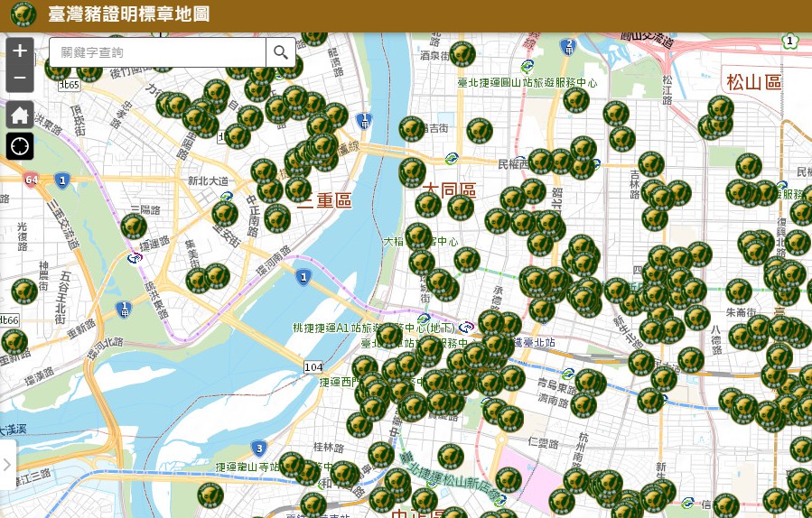Select pork marker left of 重新路
The height and width of the screenshot is (518, 812).
[14, 341]
